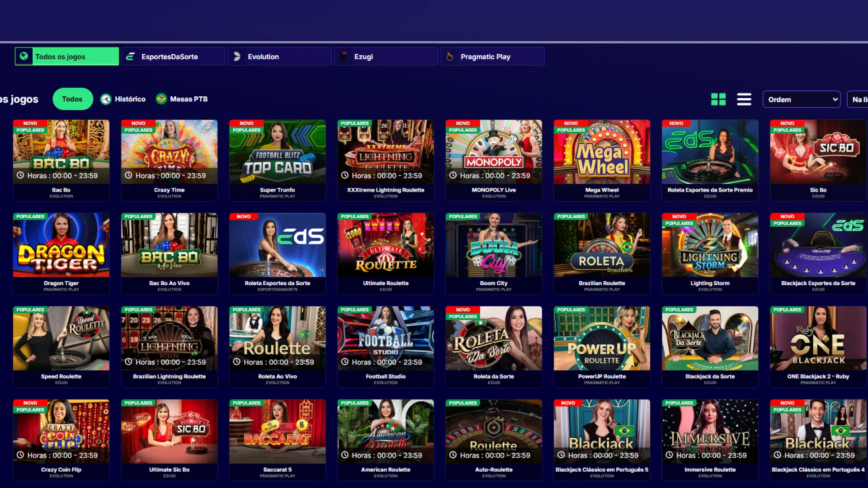Open ONE Blackjack 2 - Ruby thumbnail

click(818, 338)
